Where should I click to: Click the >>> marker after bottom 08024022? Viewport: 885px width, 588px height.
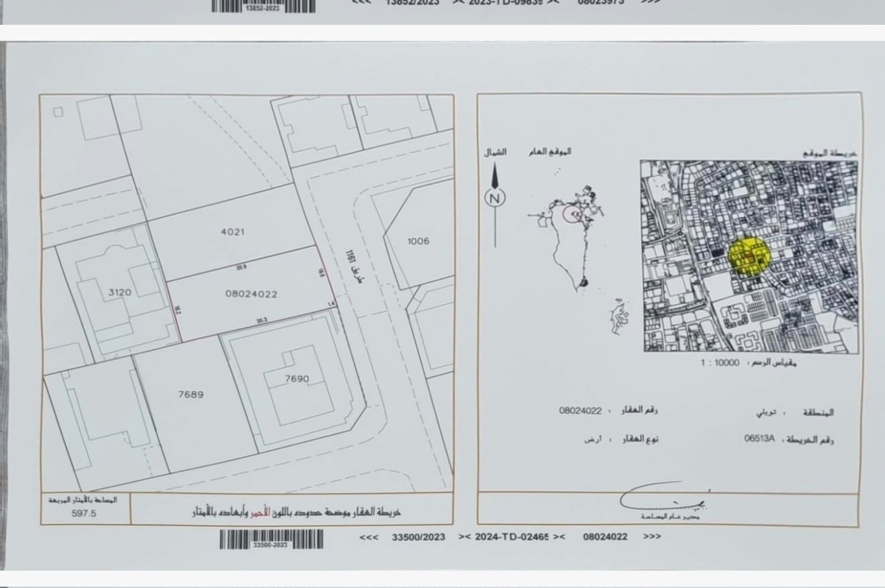click(x=652, y=536)
